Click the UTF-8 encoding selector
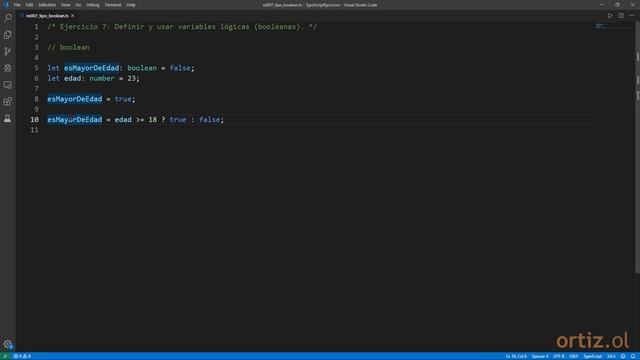Image resolution: width=640 pixels, height=360 pixels. (x=558, y=356)
